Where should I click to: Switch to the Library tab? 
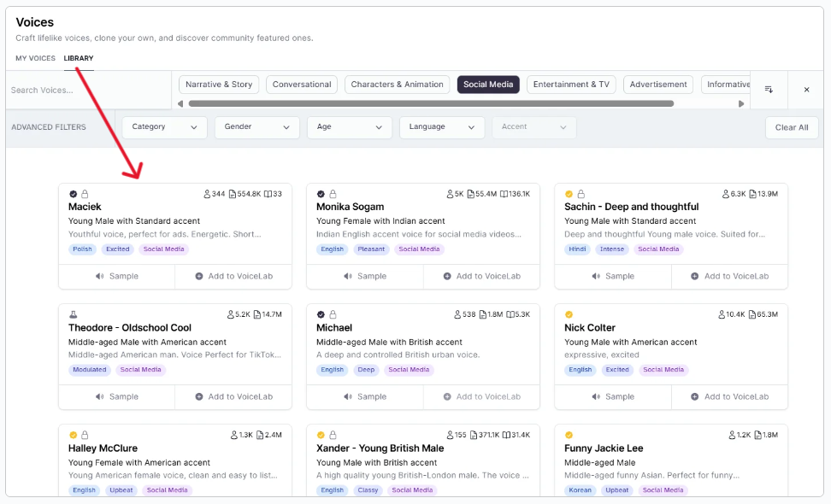pos(79,58)
